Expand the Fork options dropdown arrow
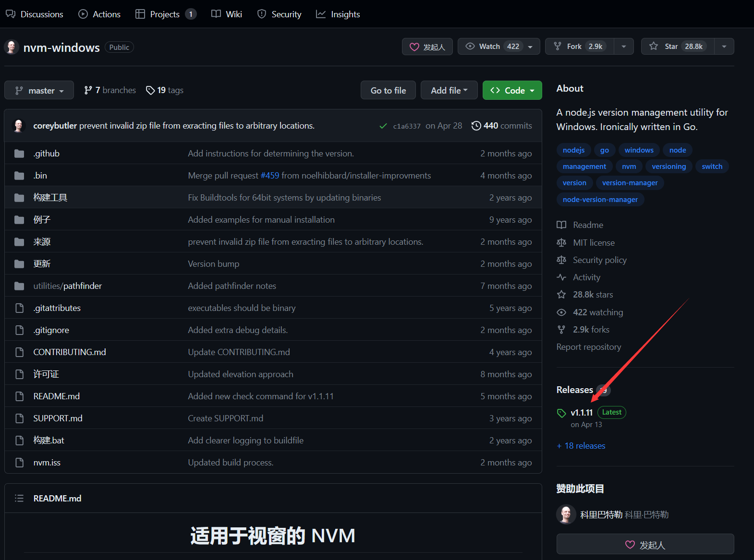This screenshot has width=754, height=560. pos(624,47)
